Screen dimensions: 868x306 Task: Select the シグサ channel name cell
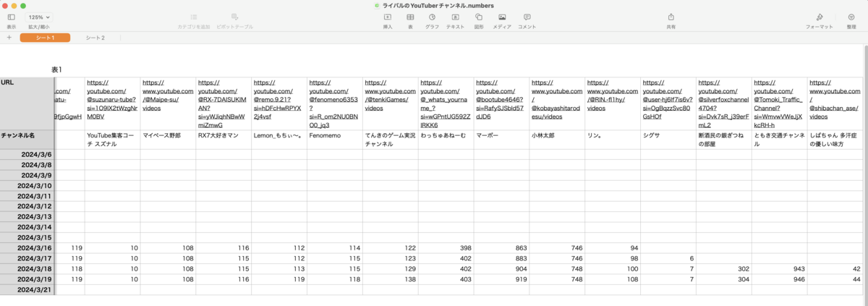click(x=669, y=140)
